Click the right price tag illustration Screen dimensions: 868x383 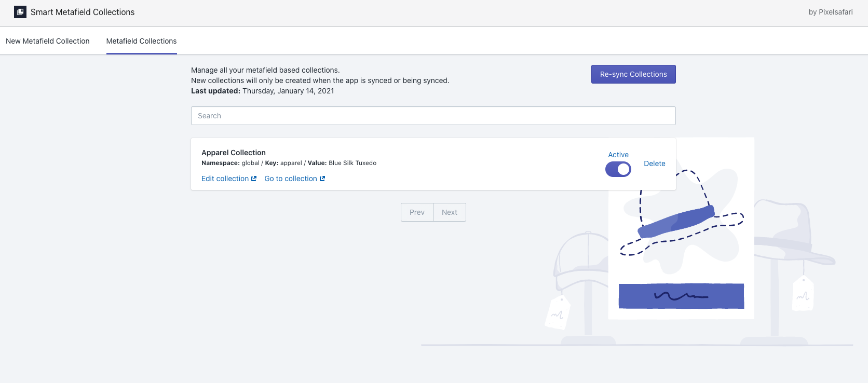[803, 295]
